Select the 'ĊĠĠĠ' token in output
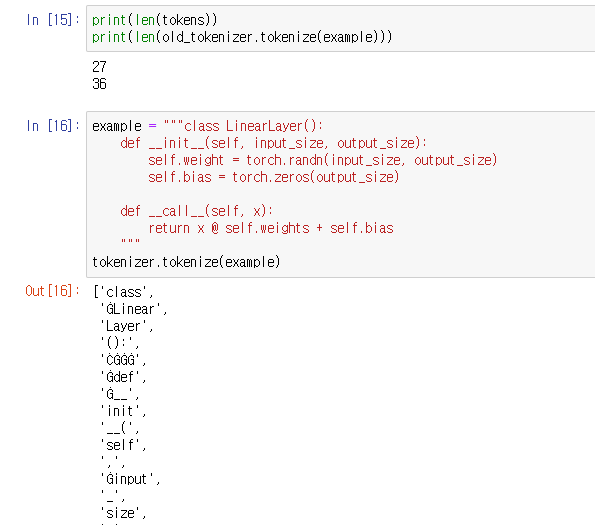 [120, 360]
